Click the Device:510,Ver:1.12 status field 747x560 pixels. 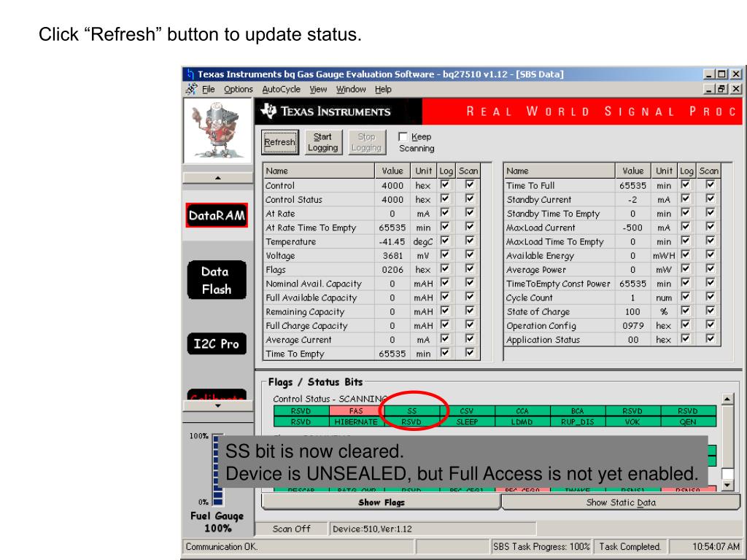point(433,529)
